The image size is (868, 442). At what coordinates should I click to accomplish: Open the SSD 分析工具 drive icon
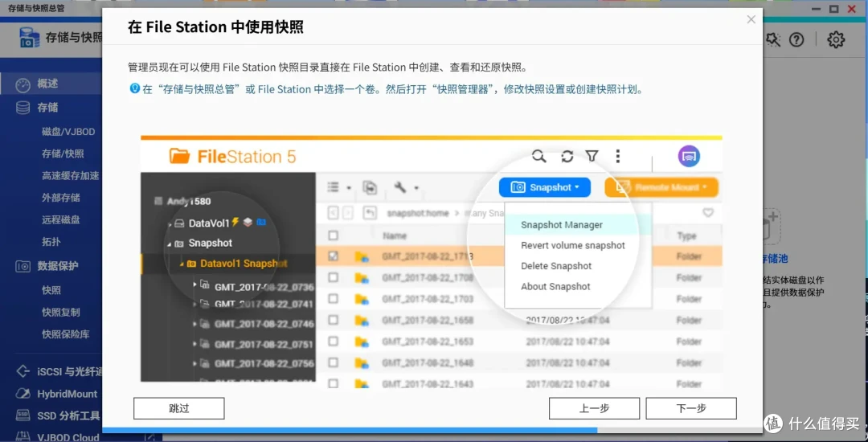pos(23,415)
